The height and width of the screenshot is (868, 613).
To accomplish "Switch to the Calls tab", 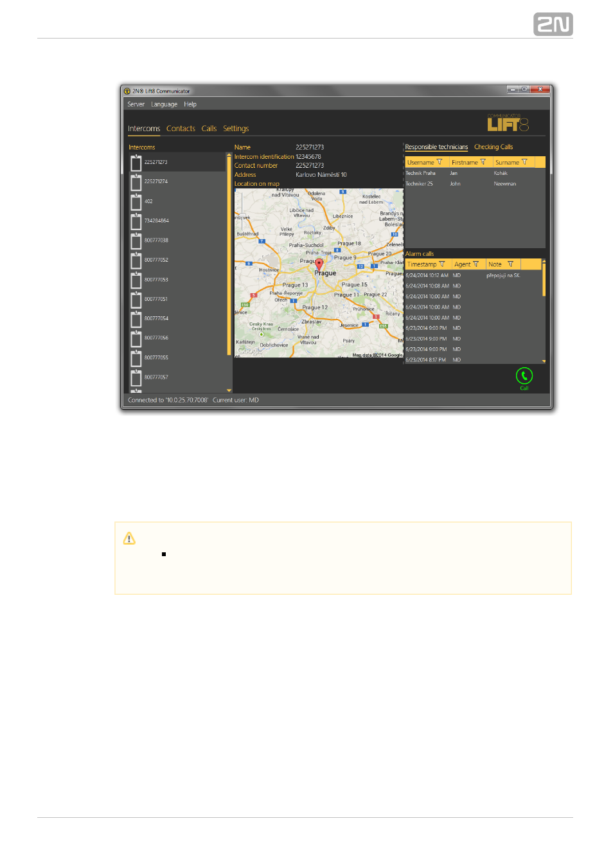I will [209, 129].
